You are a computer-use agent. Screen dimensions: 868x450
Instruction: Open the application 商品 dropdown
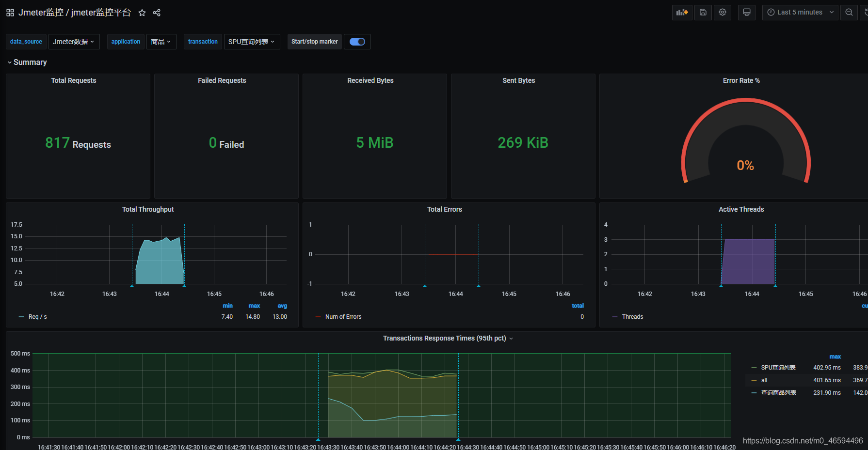(x=161, y=42)
